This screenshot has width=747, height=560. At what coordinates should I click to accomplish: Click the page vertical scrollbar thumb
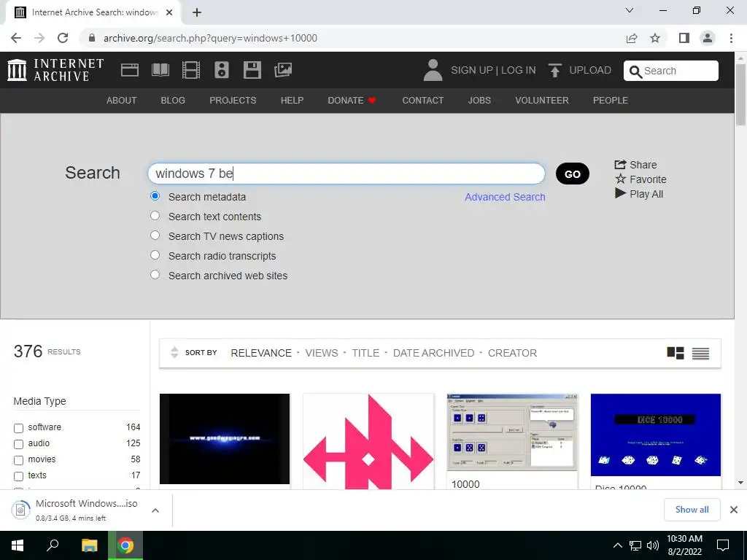(x=740, y=94)
